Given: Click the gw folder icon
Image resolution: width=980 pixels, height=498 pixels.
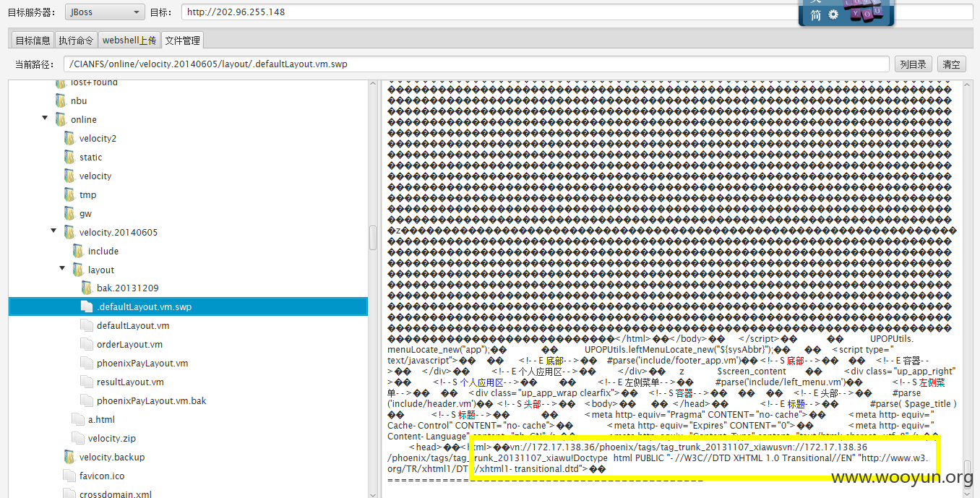Looking at the screenshot, I should click(69, 213).
